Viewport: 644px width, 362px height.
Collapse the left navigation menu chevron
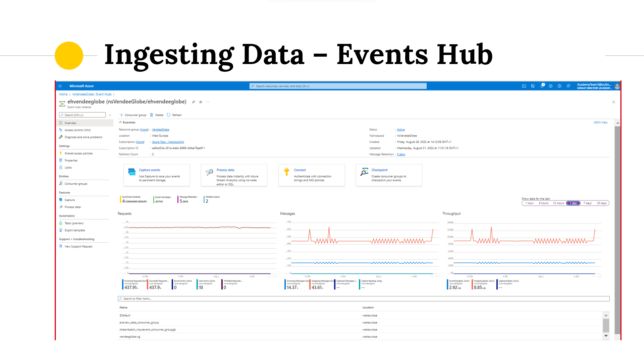point(110,115)
